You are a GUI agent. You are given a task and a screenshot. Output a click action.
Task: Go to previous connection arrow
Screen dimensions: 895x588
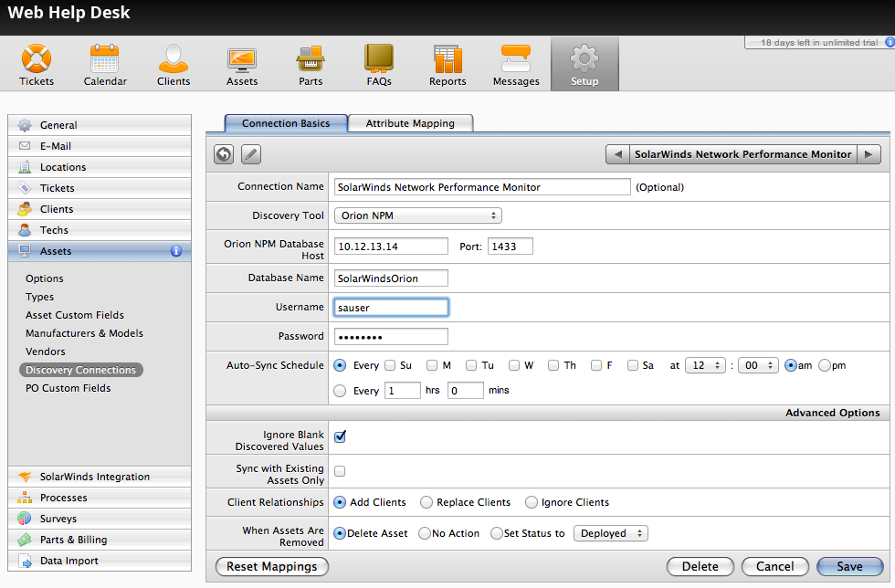tap(617, 154)
